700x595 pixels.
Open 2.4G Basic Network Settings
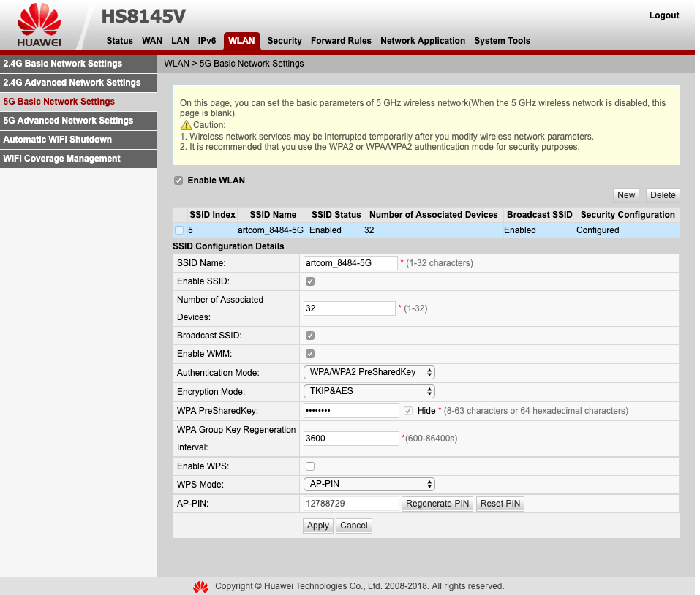[x=78, y=64]
